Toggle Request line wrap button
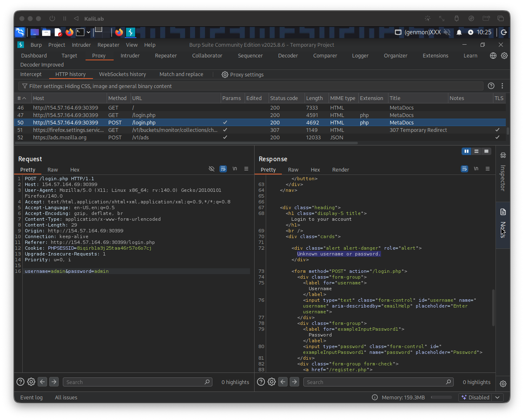 click(x=223, y=169)
